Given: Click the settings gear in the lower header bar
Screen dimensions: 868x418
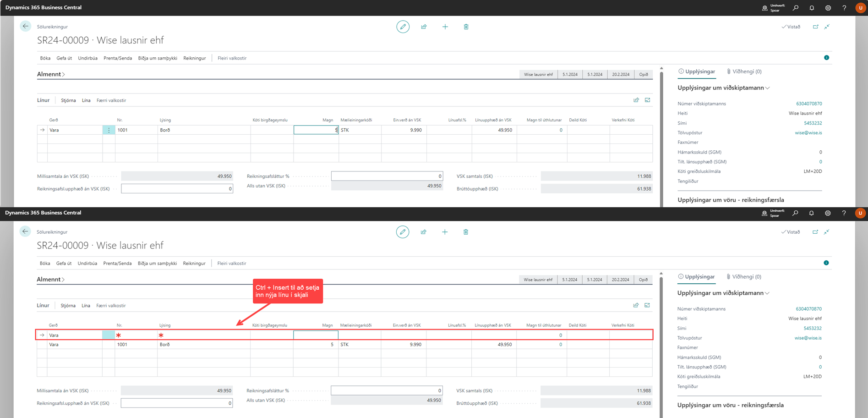Looking at the screenshot, I should tap(827, 213).
